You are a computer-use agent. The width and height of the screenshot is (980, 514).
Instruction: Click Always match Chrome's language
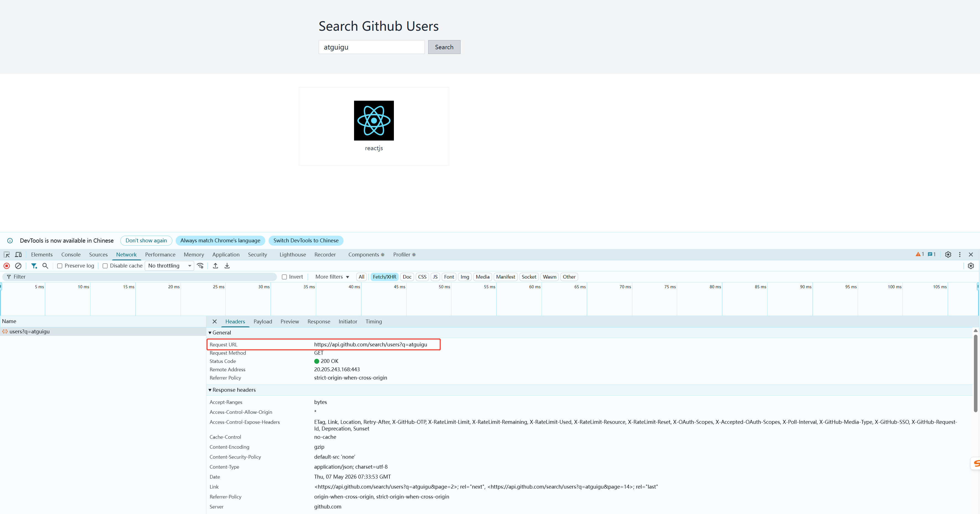(x=220, y=240)
